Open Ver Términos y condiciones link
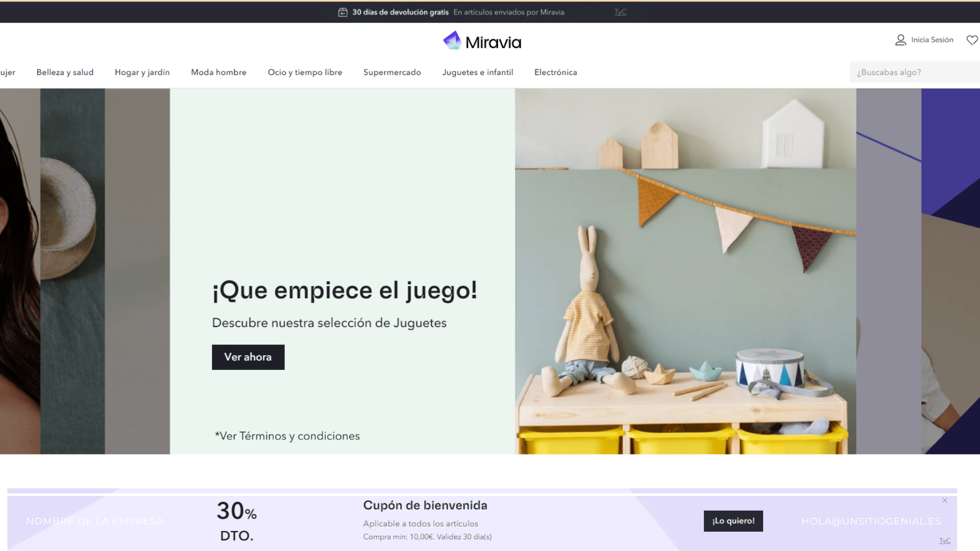The height and width of the screenshot is (551, 980). (x=287, y=436)
